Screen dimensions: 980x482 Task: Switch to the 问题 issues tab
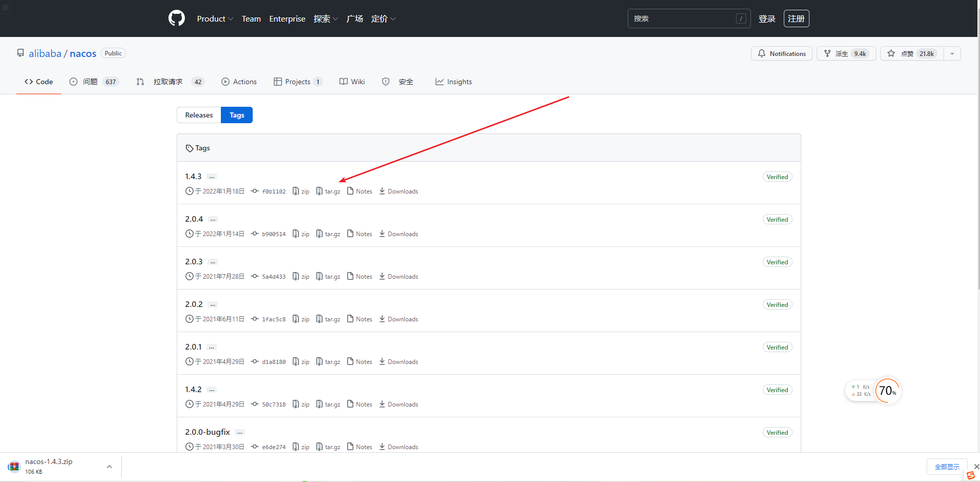coord(95,82)
